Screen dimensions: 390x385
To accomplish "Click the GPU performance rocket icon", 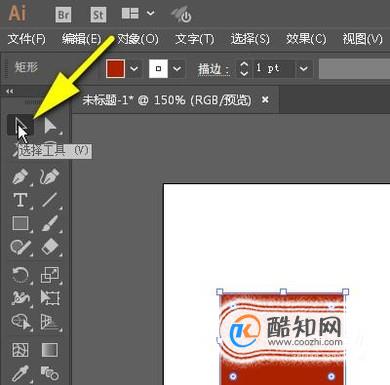I will point(181,15).
